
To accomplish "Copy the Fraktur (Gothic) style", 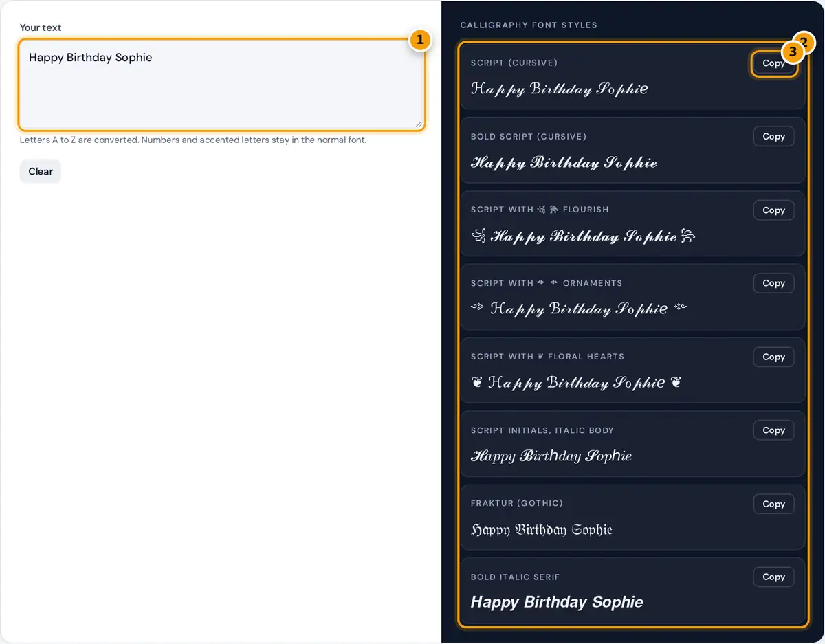I will click(x=773, y=504).
